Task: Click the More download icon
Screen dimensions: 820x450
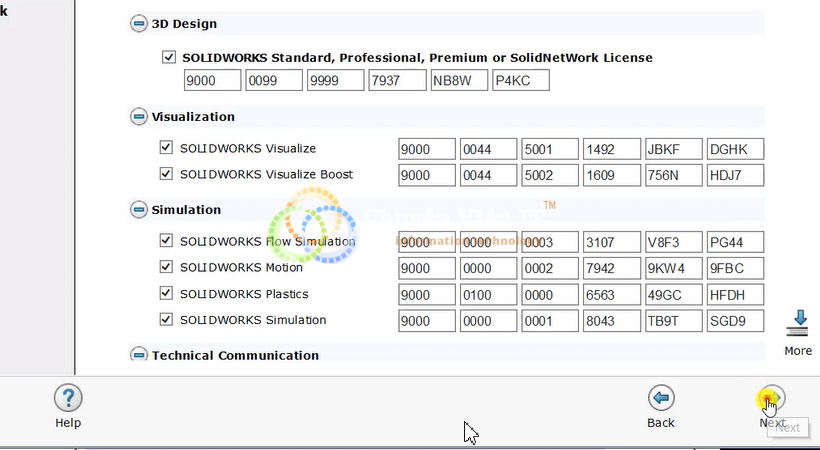Action: pos(798,324)
